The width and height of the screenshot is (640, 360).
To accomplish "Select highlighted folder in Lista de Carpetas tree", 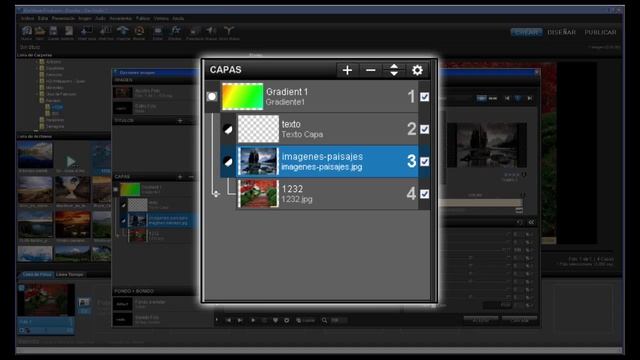I will click(x=58, y=107).
